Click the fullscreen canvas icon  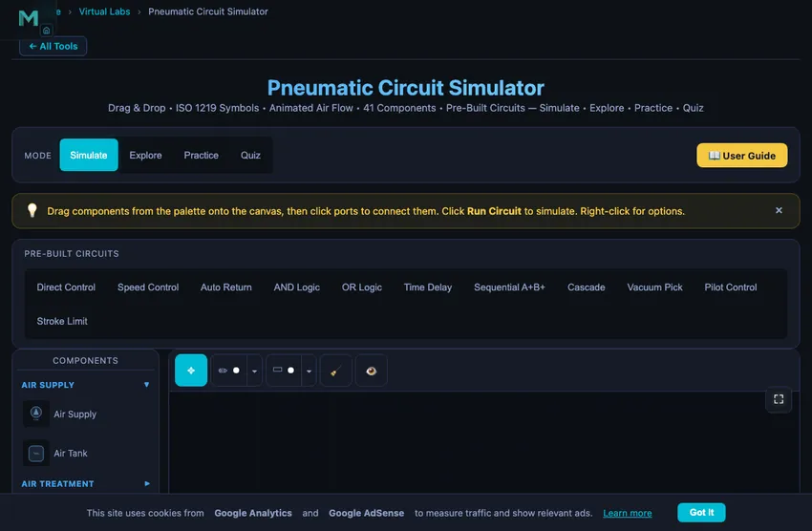[x=779, y=399]
